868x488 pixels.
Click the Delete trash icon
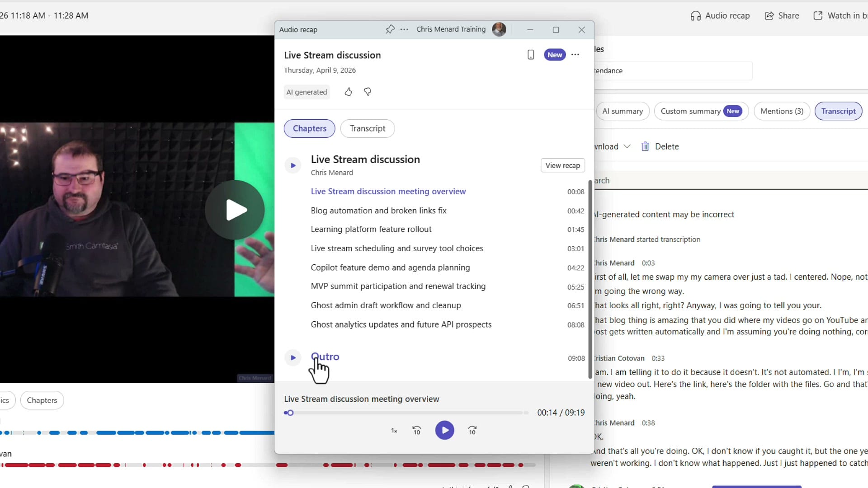point(645,146)
